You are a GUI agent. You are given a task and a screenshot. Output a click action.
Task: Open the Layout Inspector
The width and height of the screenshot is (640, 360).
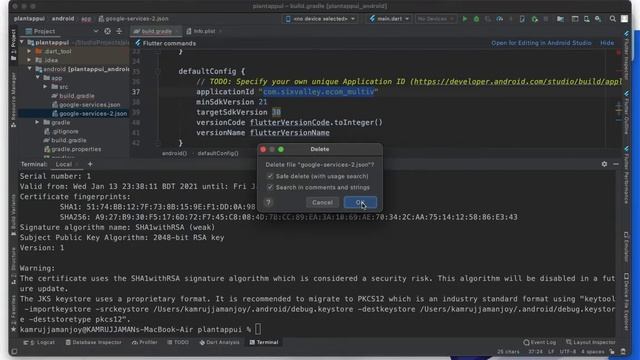point(590,342)
